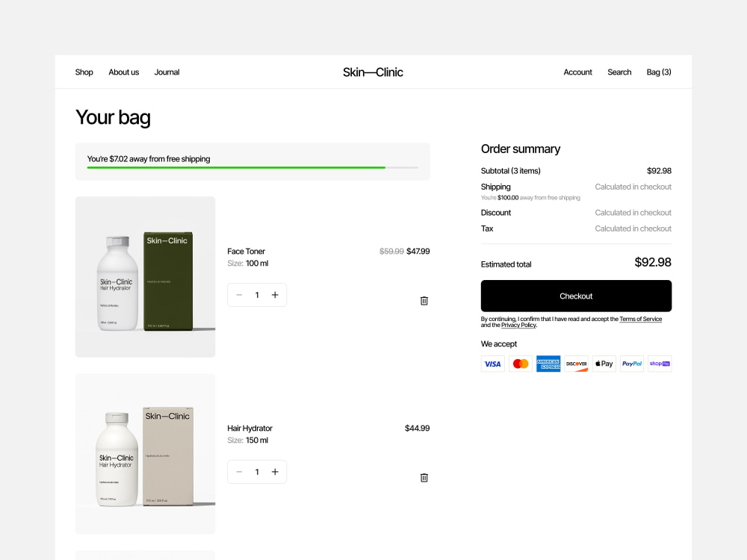
Task: Click the Face Toner product name
Action: click(x=246, y=251)
